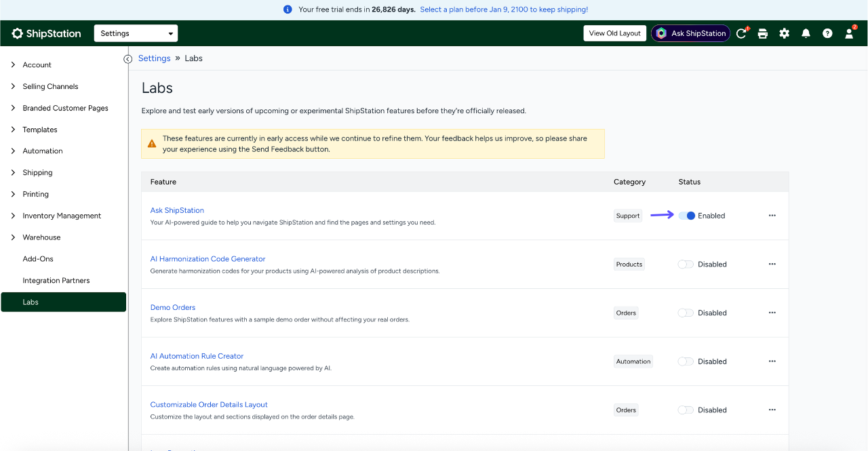Click Settings breadcrumb link
This screenshot has height=451, width=868.
click(x=155, y=58)
